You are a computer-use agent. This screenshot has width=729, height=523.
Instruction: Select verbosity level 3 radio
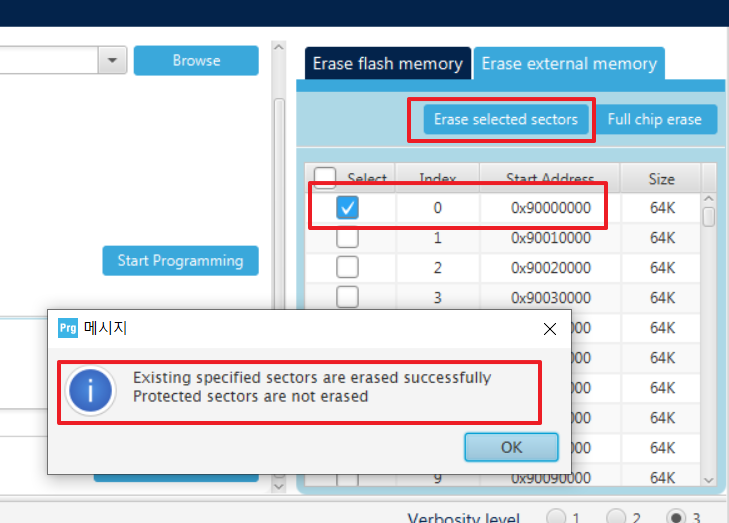coord(676,517)
